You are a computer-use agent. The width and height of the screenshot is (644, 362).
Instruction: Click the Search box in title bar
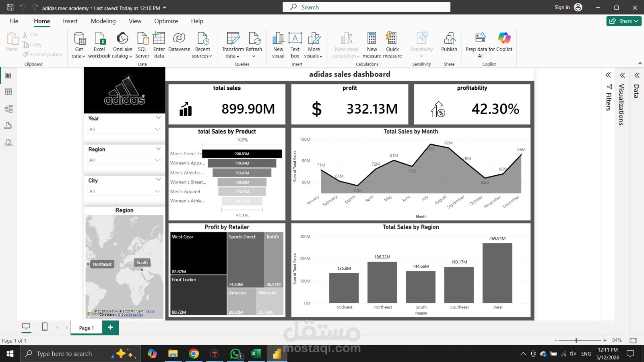(366, 7)
